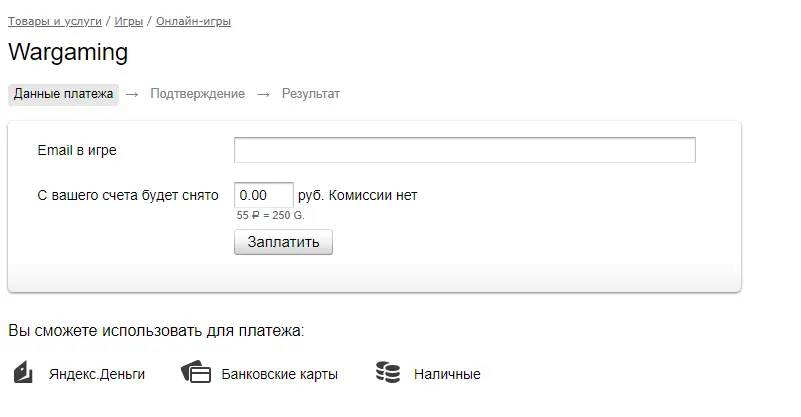Click the руб. Комиссии нет text

coord(358,195)
